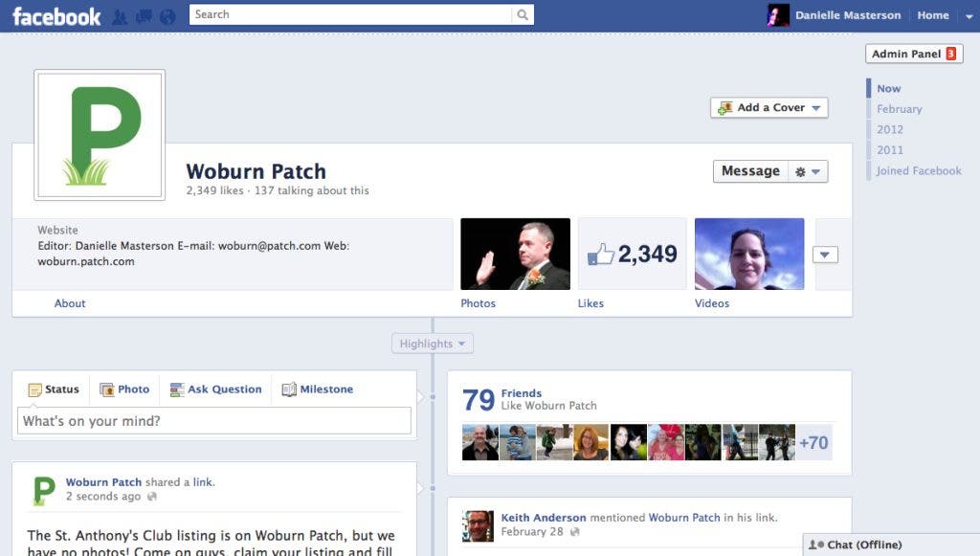Screen dimensions: 980x556
Task: Click the search magnifying glass button
Action: [x=523, y=14]
